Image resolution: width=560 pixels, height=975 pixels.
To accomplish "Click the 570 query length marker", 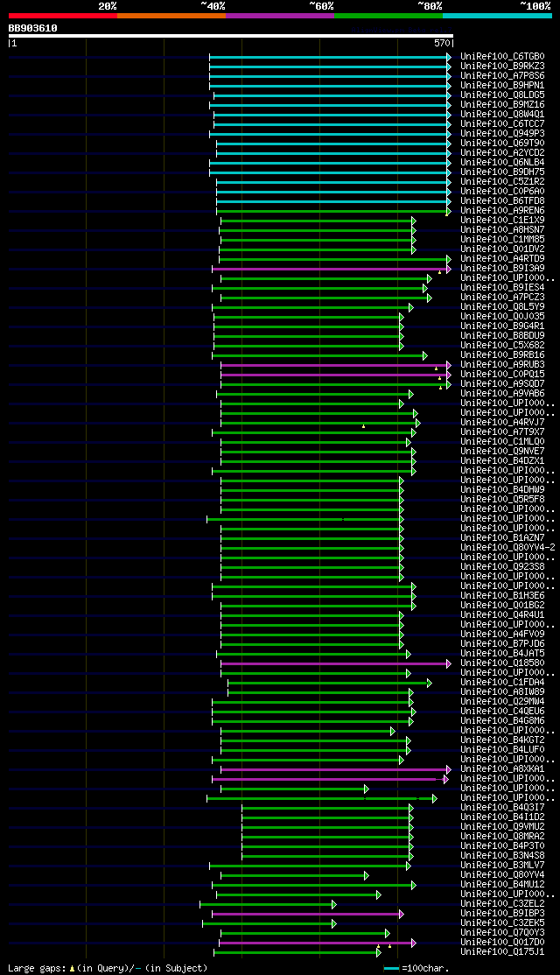I will pyautogui.click(x=441, y=44).
